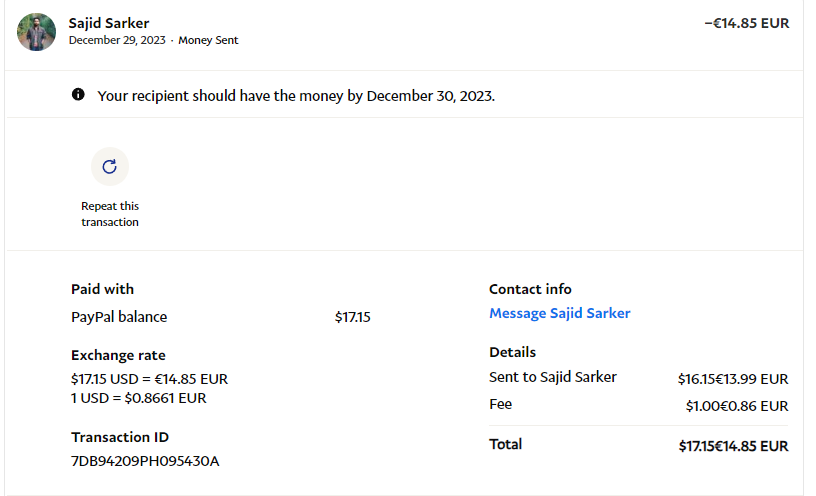Click the Contact info heading
816x496 pixels.
530,289
